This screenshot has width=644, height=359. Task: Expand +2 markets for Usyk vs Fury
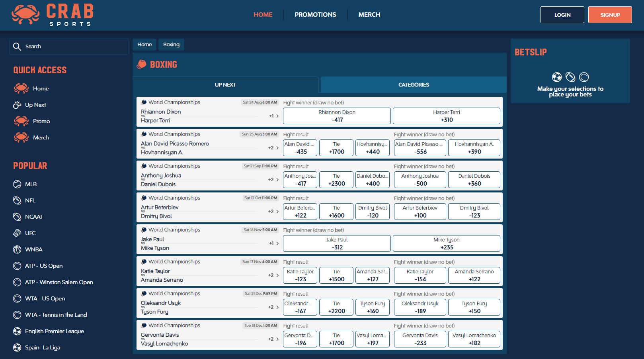(273, 307)
